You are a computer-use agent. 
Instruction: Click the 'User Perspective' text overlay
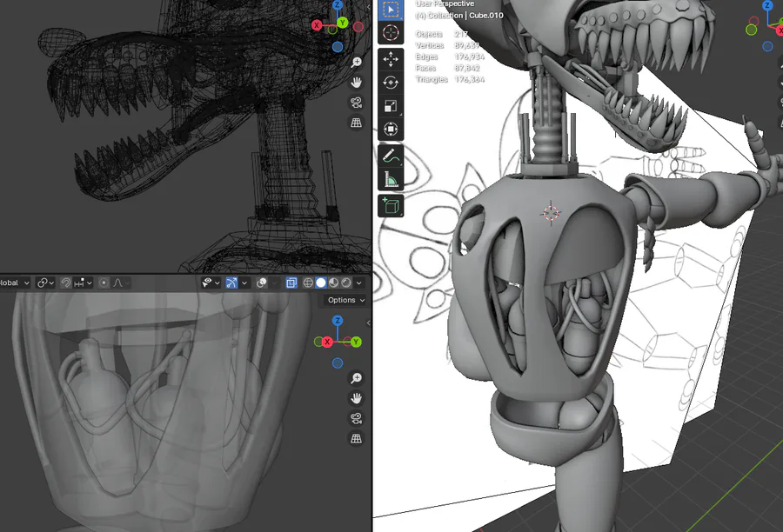(x=445, y=4)
